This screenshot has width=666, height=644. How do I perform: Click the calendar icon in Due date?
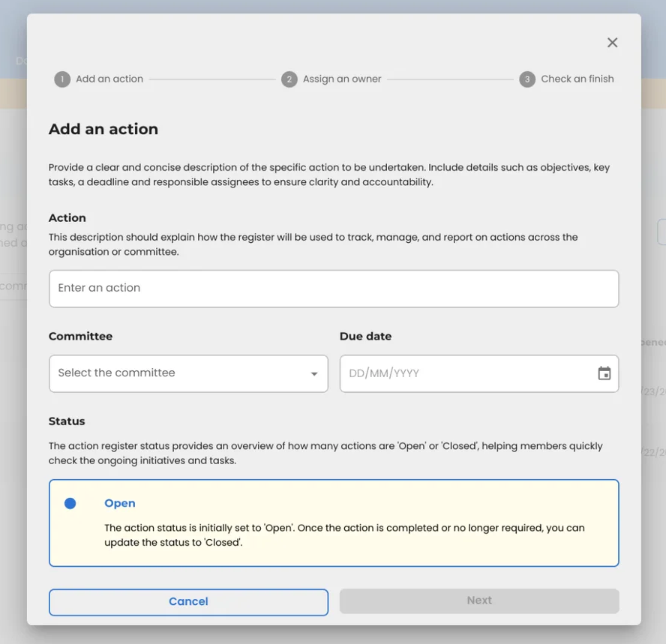tap(604, 373)
